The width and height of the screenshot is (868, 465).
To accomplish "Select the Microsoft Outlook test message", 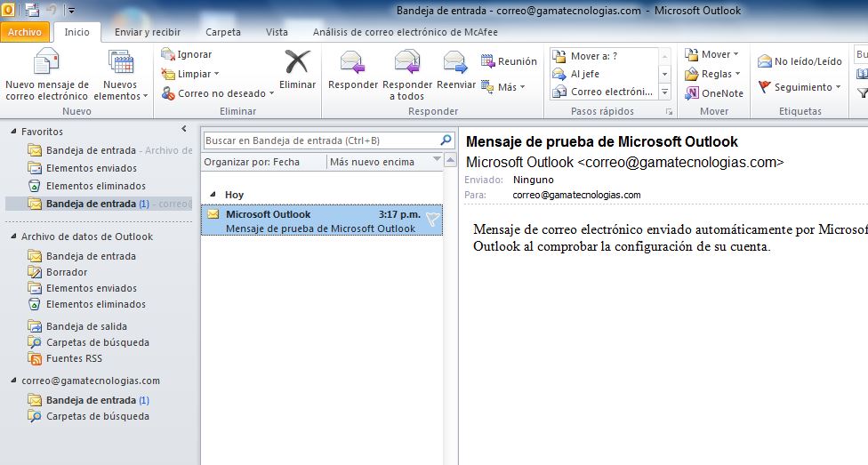I will tap(322, 220).
